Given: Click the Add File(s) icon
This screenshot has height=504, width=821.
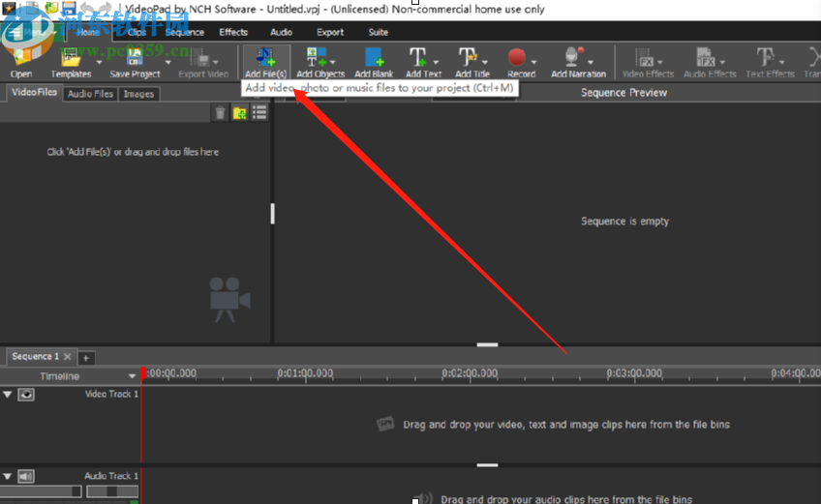Looking at the screenshot, I should click(265, 58).
